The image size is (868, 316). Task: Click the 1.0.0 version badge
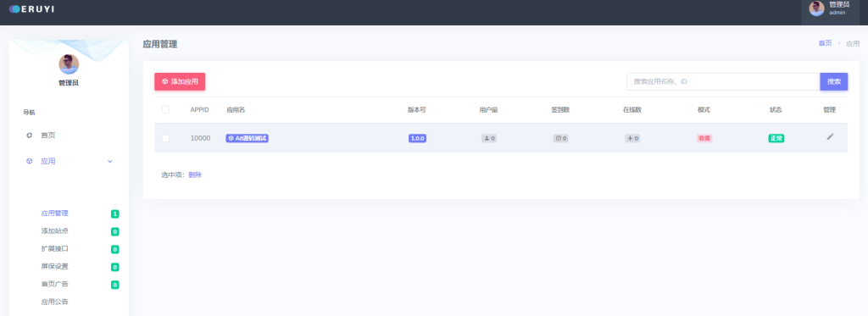(x=417, y=138)
